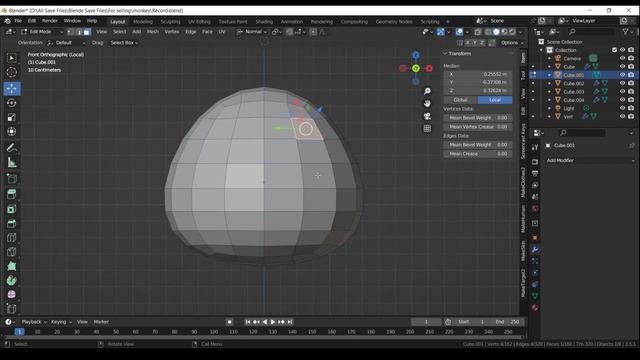The image size is (640, 360).
Task: Open the Add Modifier dropdown
Action: [x=590, y=161]
